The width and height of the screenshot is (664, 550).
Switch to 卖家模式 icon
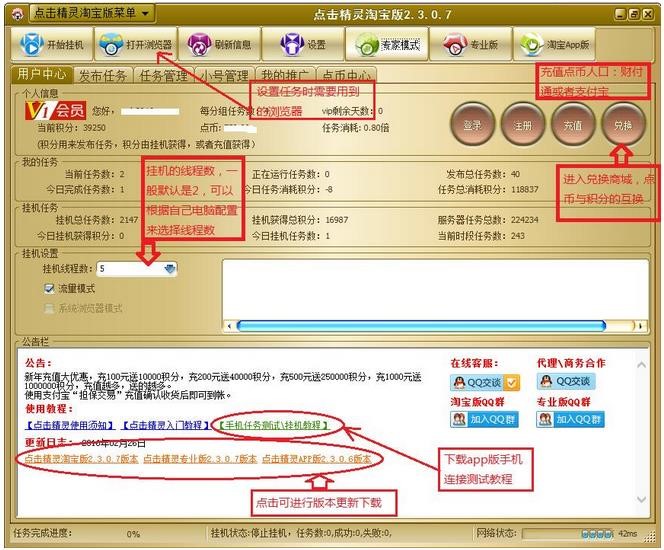[366, 44]
